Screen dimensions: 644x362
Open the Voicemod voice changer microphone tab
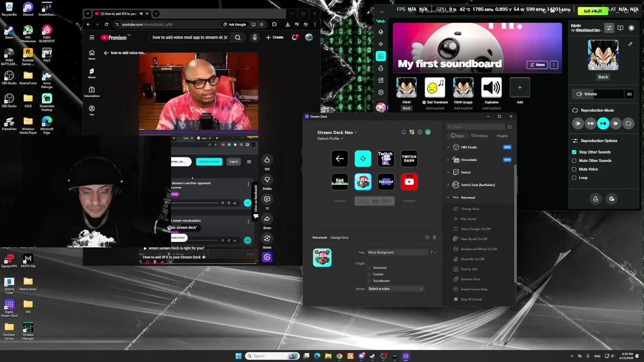[x=381, y=32]
